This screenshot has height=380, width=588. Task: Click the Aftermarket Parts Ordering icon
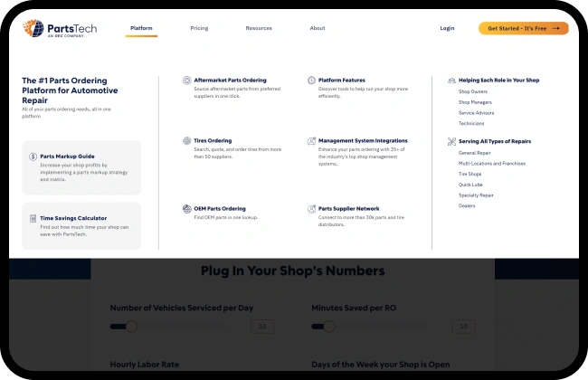point(186,81)
